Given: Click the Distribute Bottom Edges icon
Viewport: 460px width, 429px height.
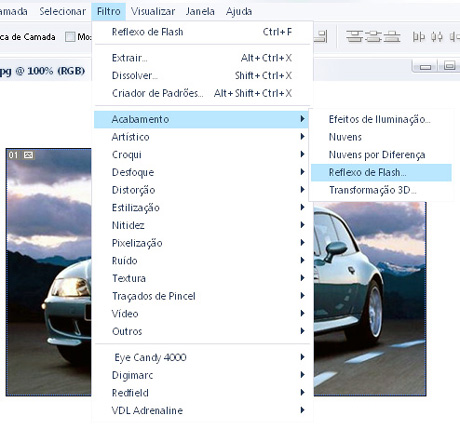Looking at the screenshot, I should point(392,36).
